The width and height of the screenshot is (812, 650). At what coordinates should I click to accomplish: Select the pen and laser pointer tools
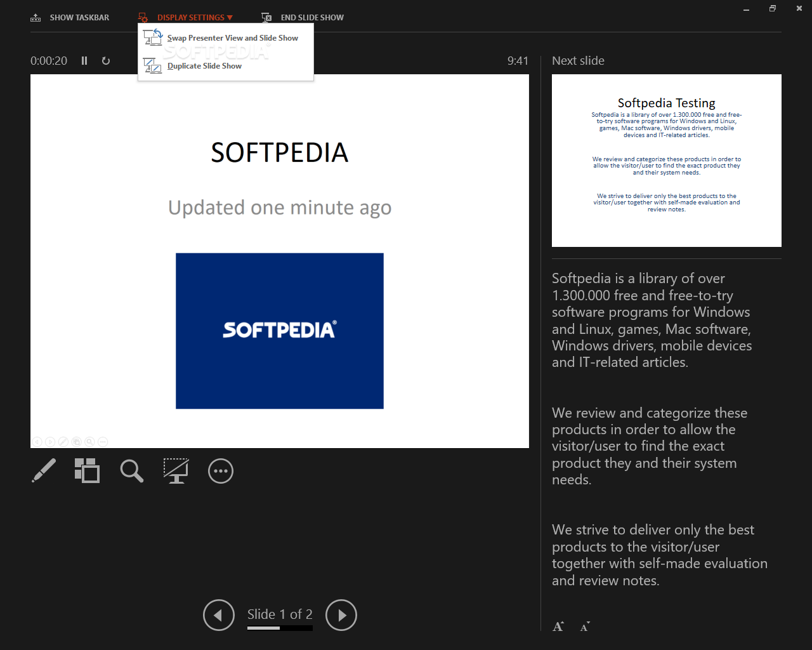pyautogui.click(x=44, y=470)
